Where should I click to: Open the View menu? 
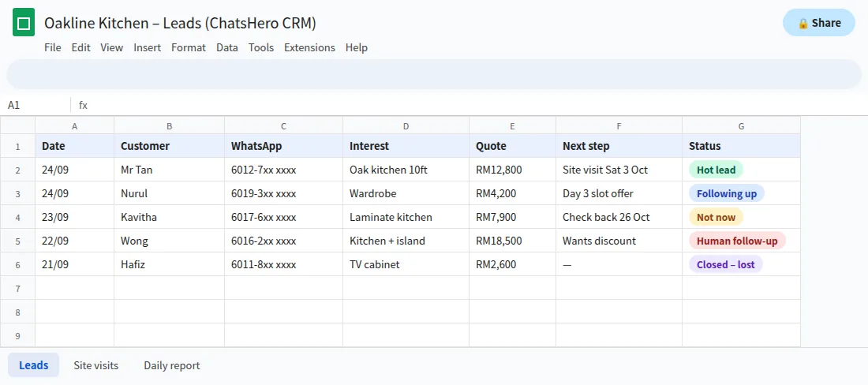click(x=112, y=47)
